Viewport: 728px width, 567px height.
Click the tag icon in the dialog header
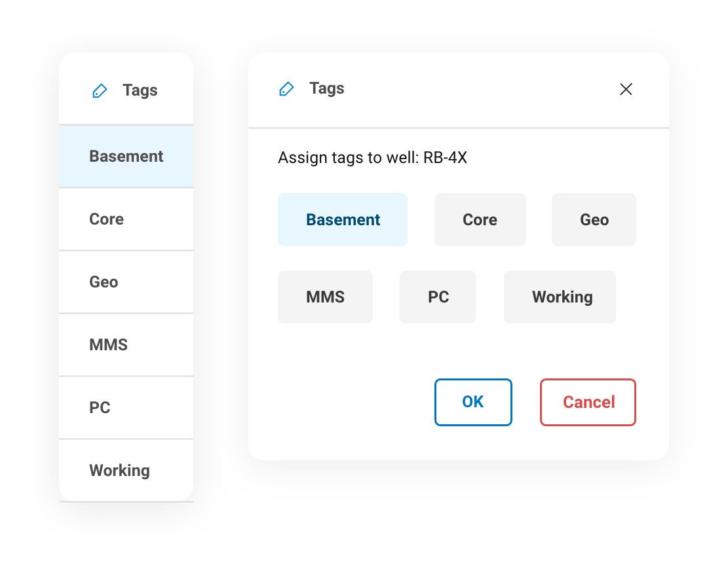(286, 88)
